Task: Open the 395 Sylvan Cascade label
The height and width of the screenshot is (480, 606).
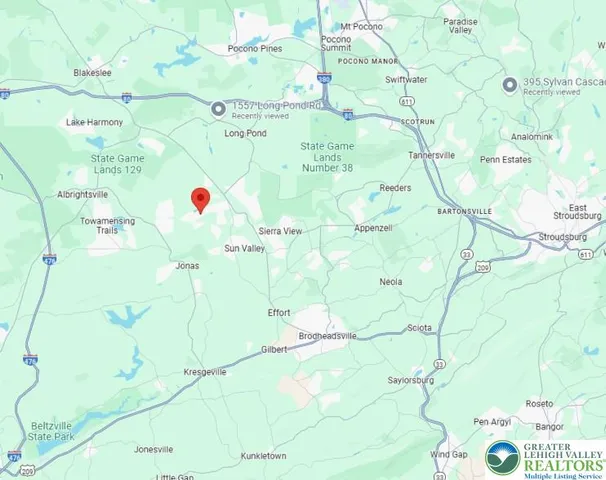Action: tap(564, 82)
